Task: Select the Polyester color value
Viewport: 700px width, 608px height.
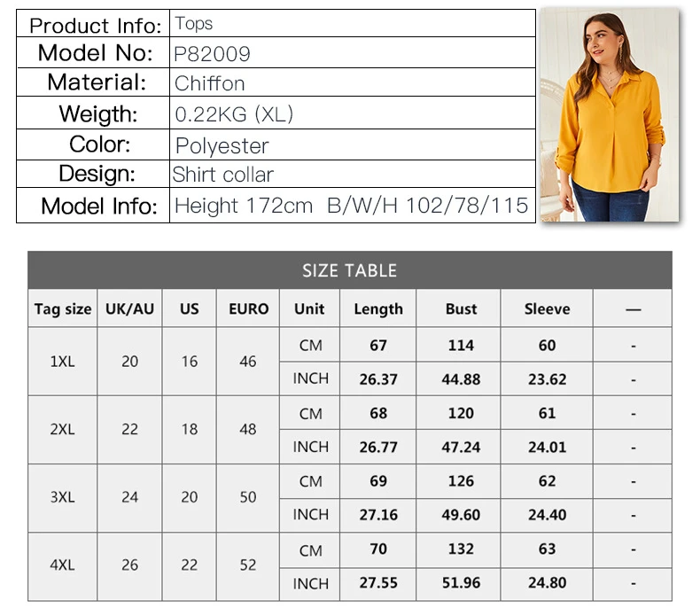Action: tap(222, 146)
